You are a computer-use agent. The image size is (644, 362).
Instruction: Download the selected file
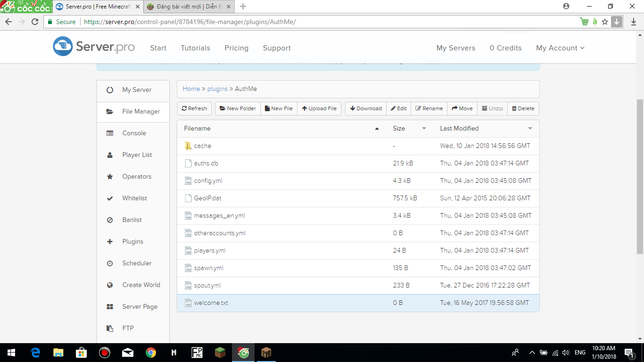pyautogui.click(x=366, y=108)
